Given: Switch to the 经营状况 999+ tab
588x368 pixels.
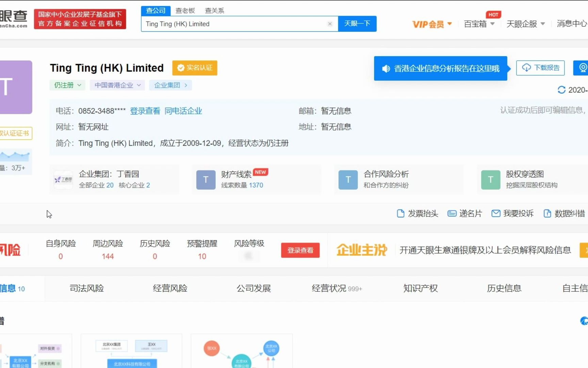Looking at the screenshot, I should point(337,289).
